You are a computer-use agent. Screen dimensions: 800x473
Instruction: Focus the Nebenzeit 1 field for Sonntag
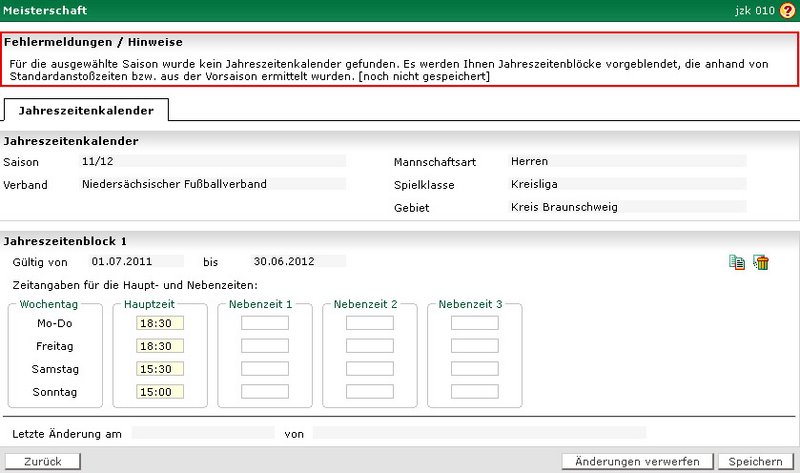(x=265, y=392)
